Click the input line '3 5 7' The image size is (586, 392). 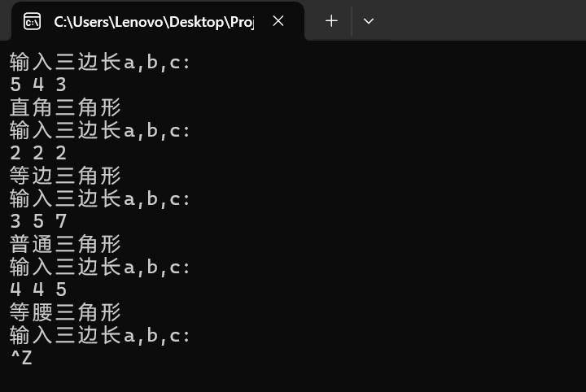click(x=38, y=221)
